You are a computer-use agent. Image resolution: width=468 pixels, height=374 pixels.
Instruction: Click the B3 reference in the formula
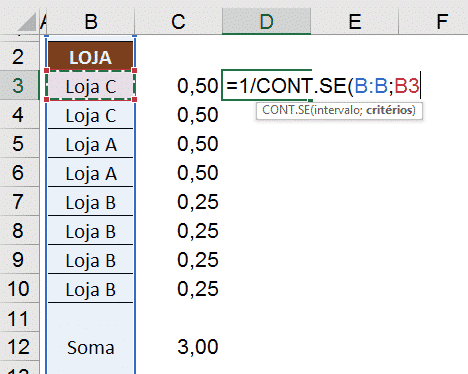point(407,85)
